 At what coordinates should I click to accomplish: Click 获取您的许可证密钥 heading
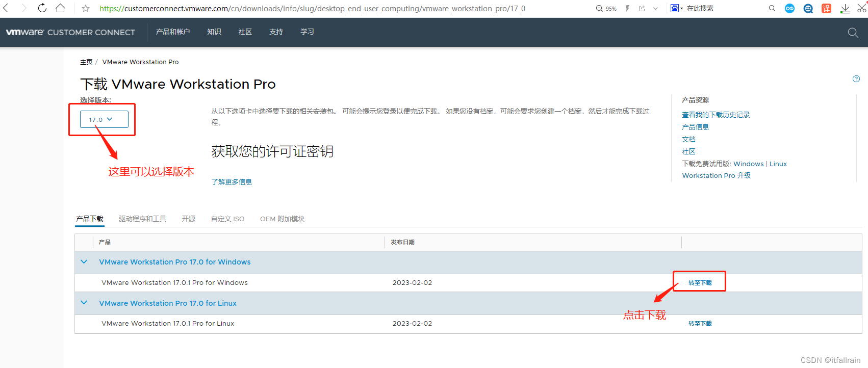[272, 151]
